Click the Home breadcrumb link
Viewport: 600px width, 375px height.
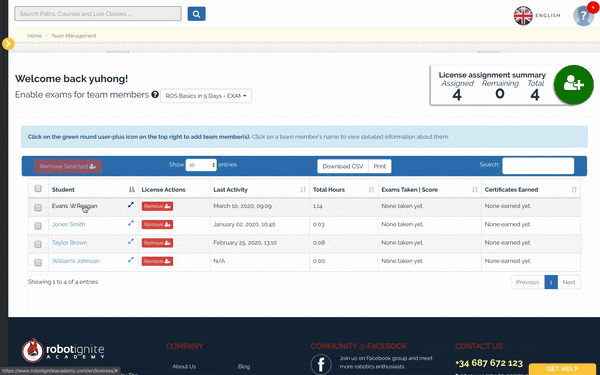pos(34,36)
